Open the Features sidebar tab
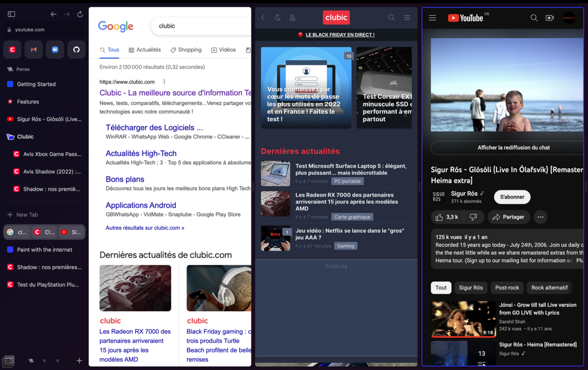This screenshot has width=588, height=370. 44,101
